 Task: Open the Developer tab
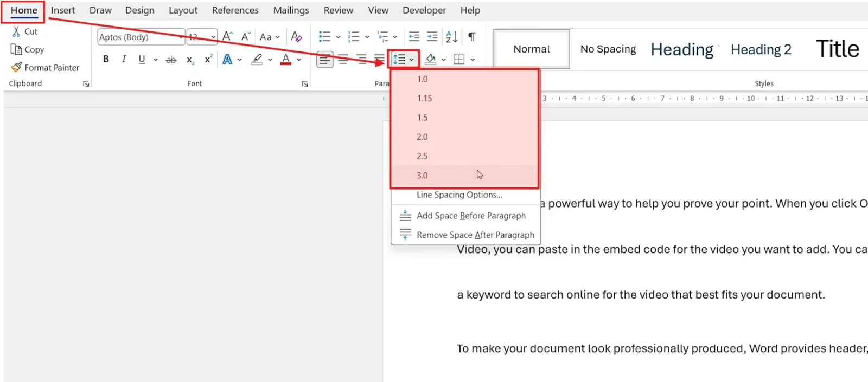click(424, 10)
